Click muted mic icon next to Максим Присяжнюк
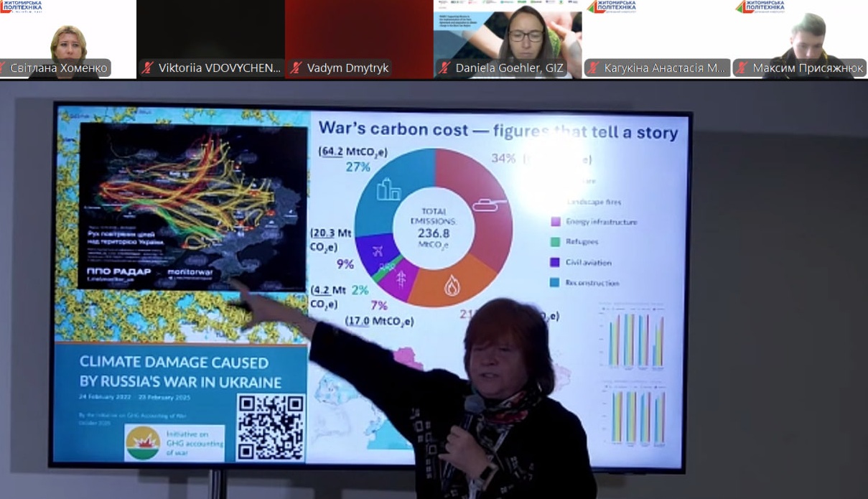Screen dimensions: 868x499 [x=742, y=68]
